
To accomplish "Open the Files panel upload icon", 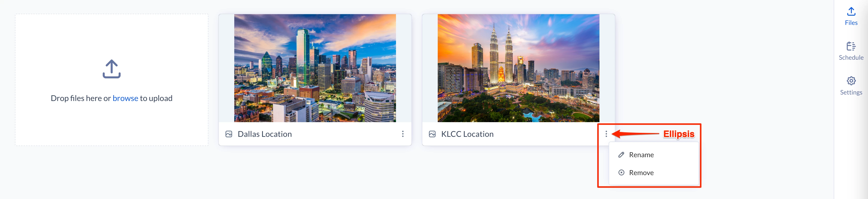I will [x=851, y=11].
